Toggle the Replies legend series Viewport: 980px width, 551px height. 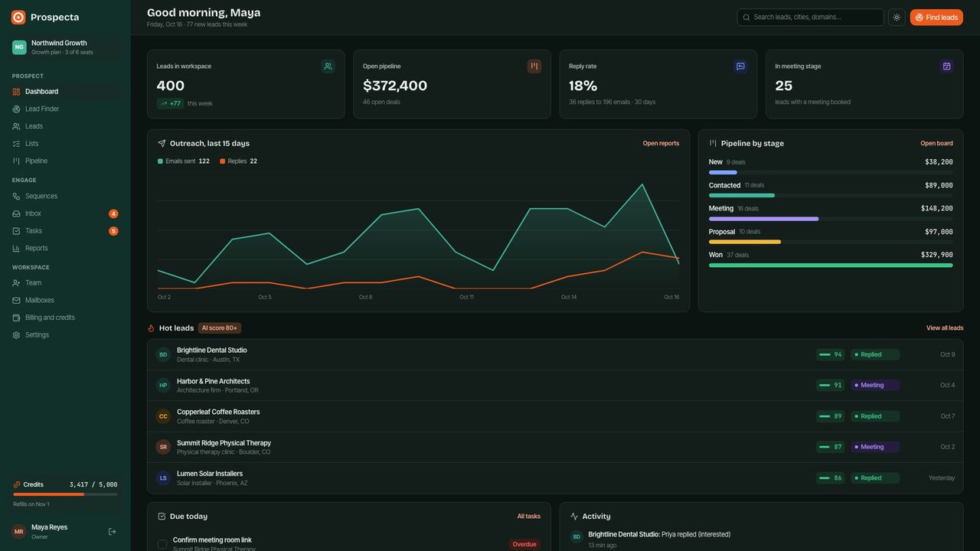coord(239,161)
